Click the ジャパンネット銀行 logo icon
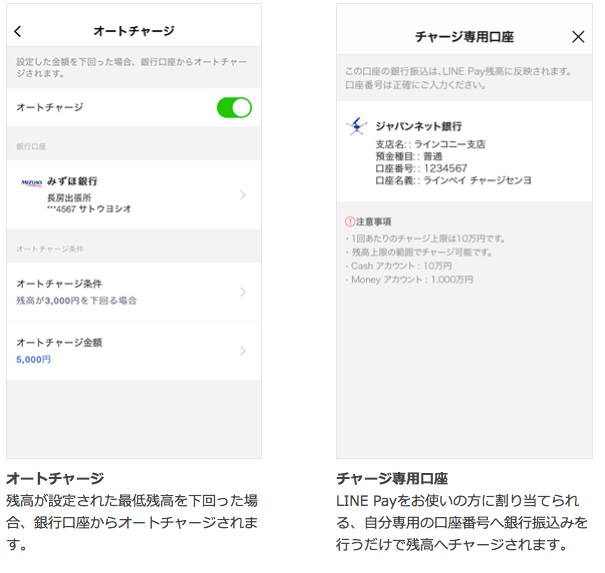The image size is (605, 573). 357,127
